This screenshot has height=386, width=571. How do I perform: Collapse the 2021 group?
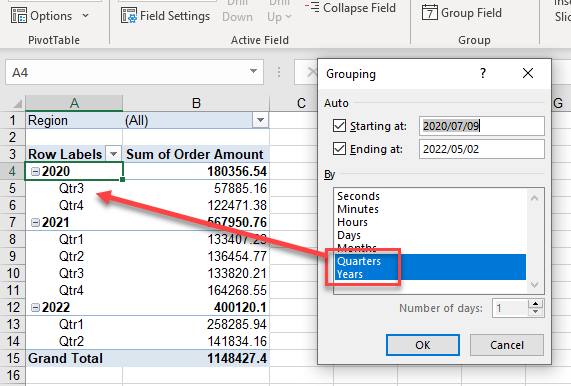(x=35, y=222)
